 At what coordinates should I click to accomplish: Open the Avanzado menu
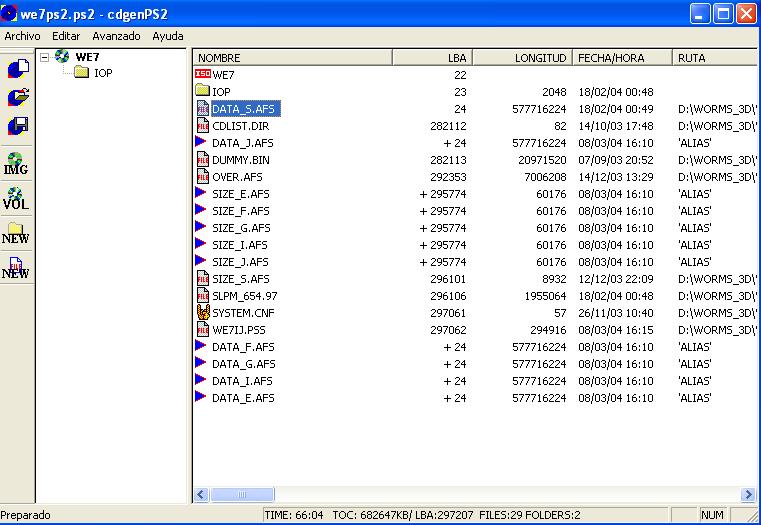coord(116,36)
